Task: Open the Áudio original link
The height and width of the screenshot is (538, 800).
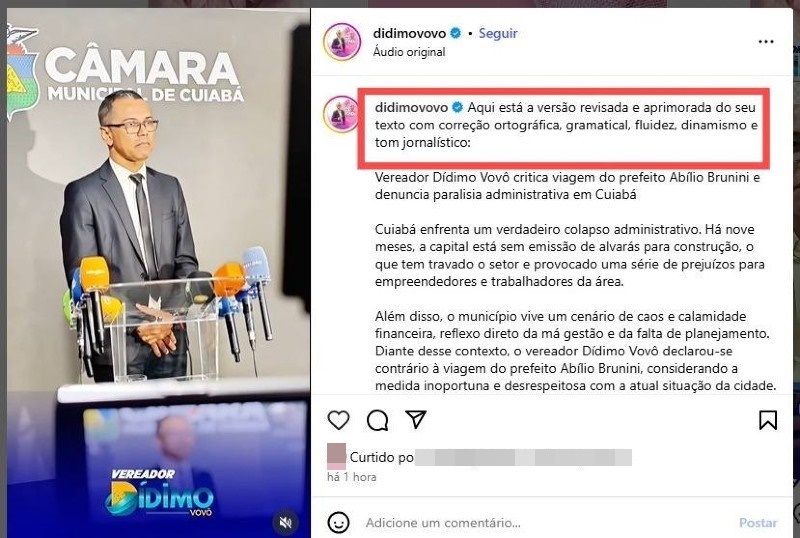Action: coord(409,52)
